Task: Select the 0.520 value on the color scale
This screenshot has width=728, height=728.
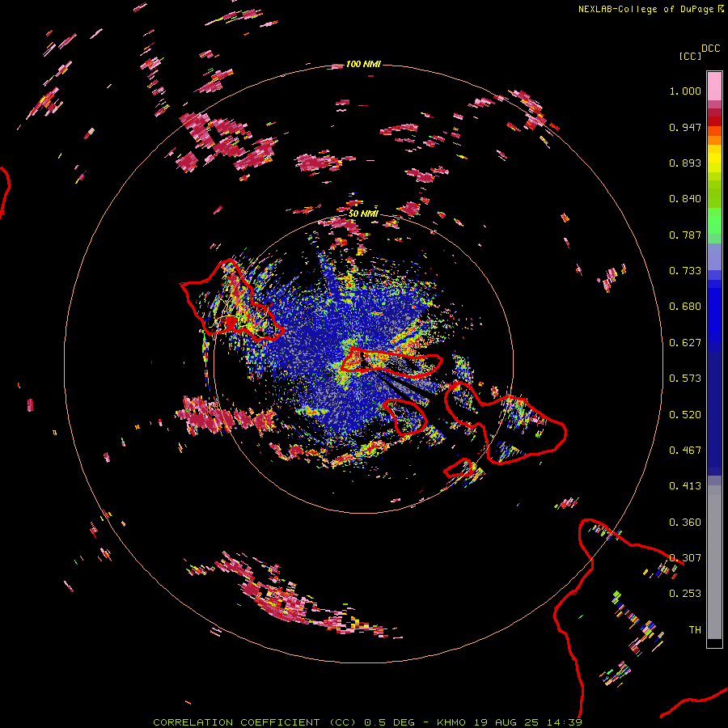Action: (685, 415)
